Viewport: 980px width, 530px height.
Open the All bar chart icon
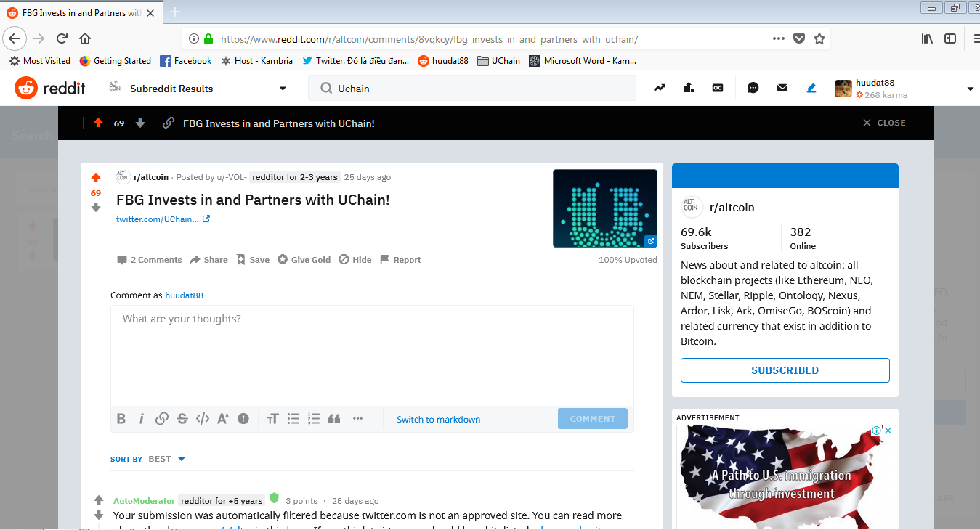[689, 89]
